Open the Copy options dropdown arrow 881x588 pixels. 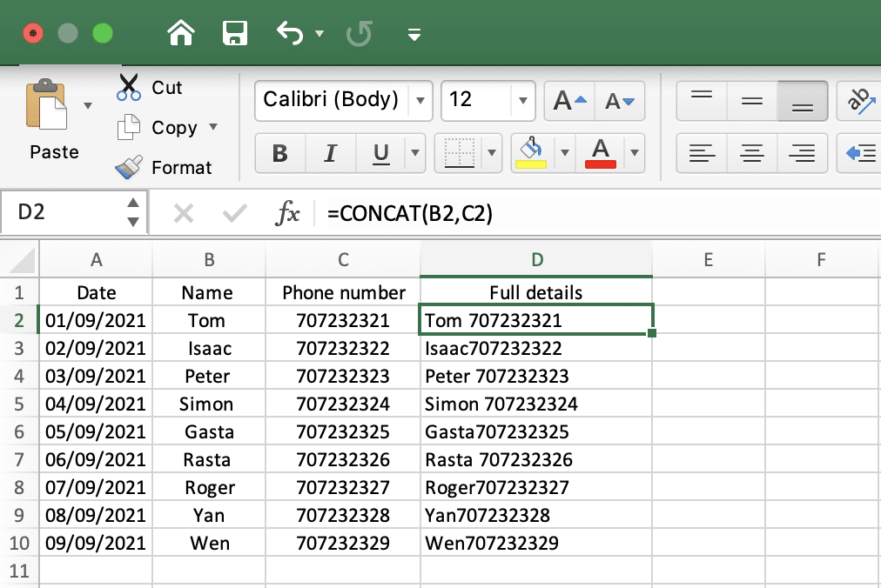coord(213,127)
